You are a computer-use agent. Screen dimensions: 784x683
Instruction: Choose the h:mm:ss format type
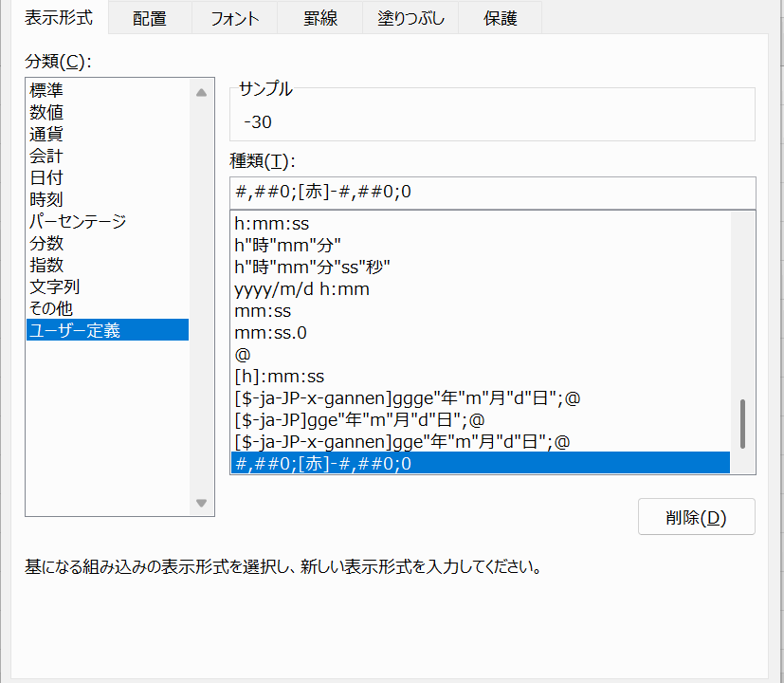(x=272, y=224)
